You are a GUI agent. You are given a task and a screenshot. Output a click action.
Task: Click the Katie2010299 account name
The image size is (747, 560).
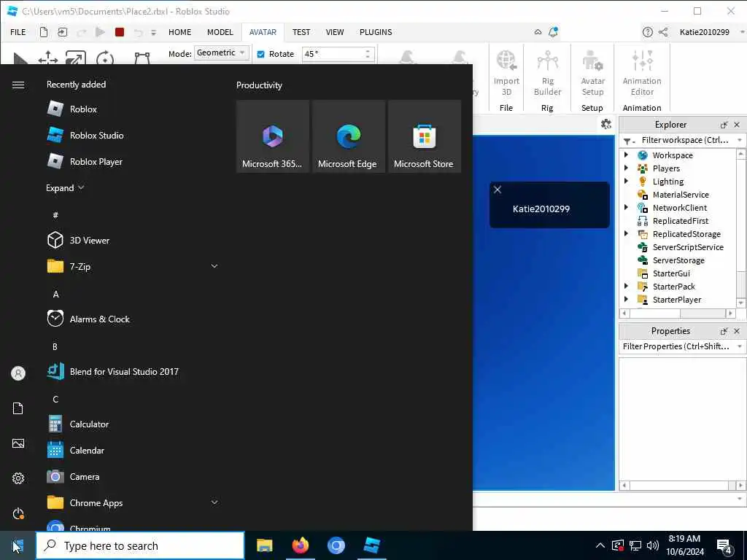pyautogui.click(x=704, y=32)
